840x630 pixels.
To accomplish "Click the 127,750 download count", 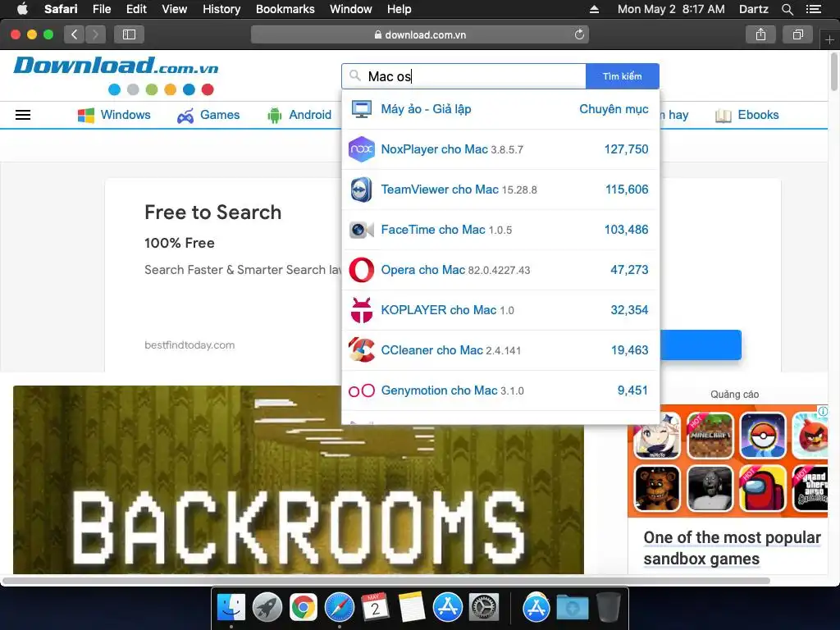I will (x=626, y=149).
